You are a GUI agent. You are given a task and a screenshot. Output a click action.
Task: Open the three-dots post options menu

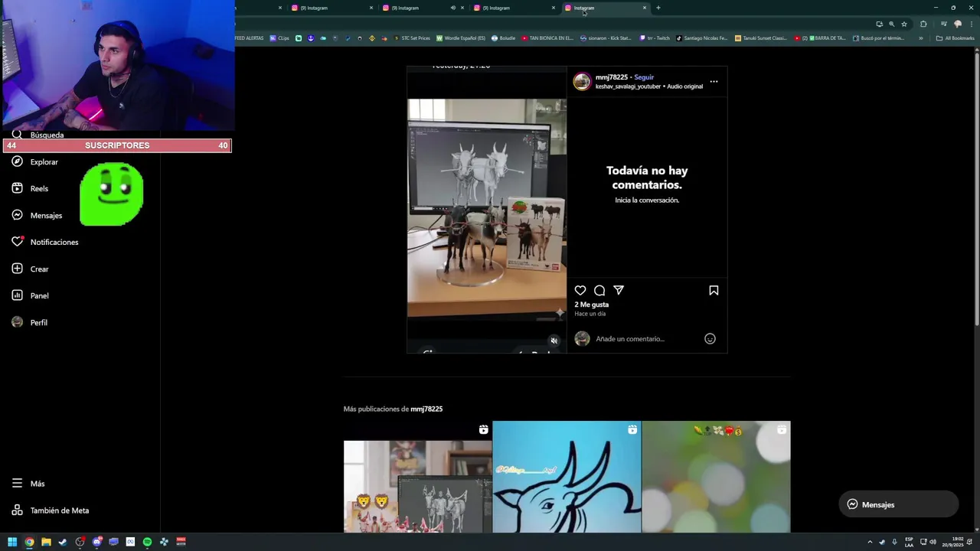point(714,82)
